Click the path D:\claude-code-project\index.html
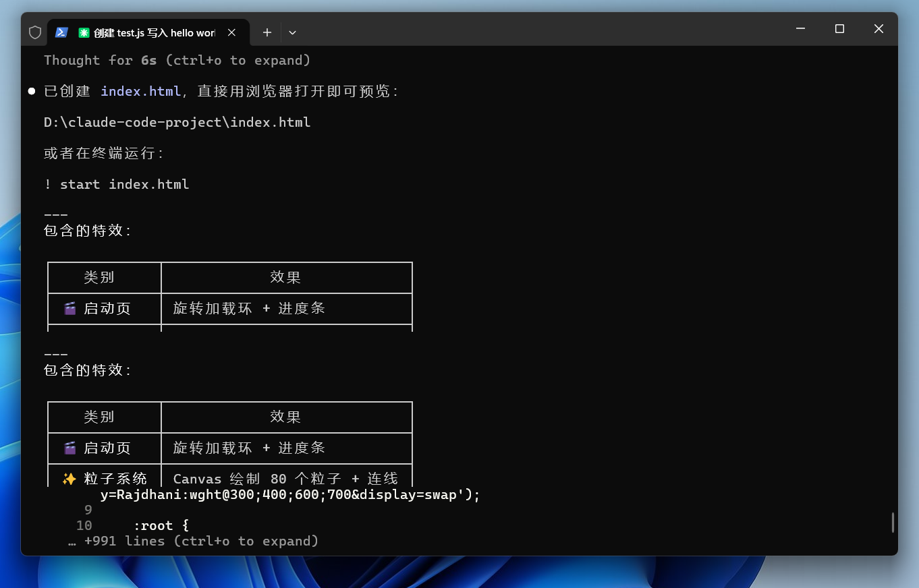 (177, 122)
